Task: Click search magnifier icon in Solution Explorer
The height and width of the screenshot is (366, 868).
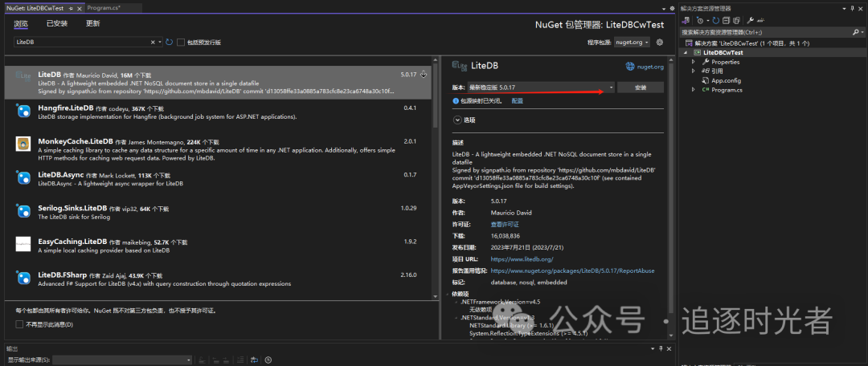Action: point(855,32)
